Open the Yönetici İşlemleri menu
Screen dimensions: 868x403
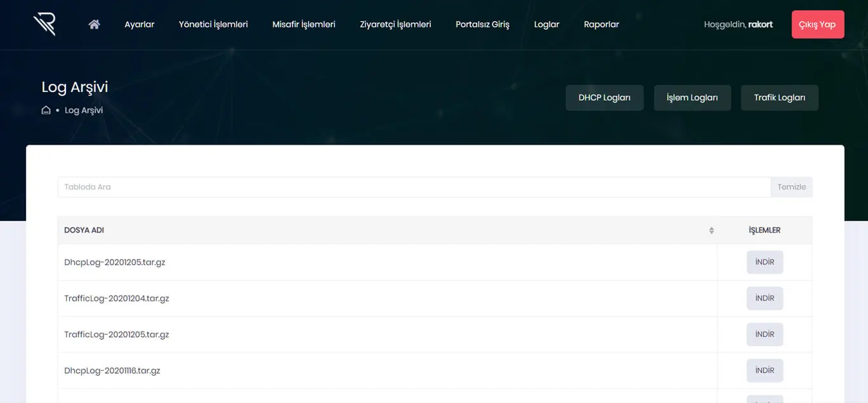(x=213, y=24)
